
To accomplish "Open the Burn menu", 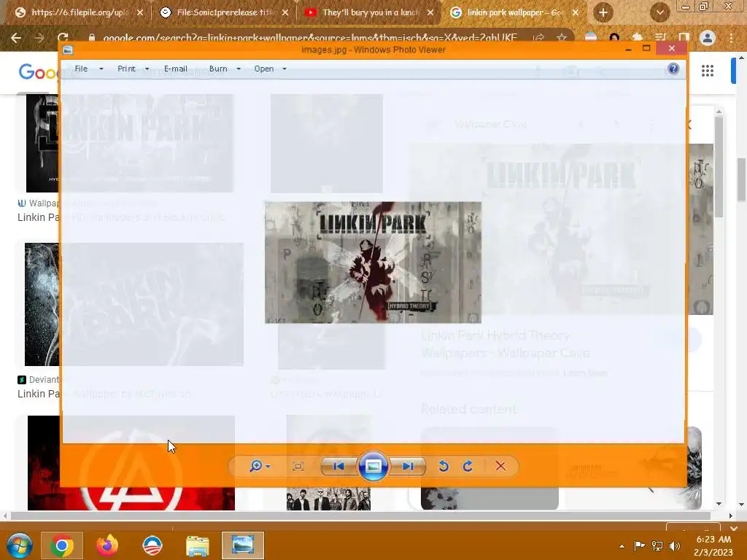I will pos(218,69).
